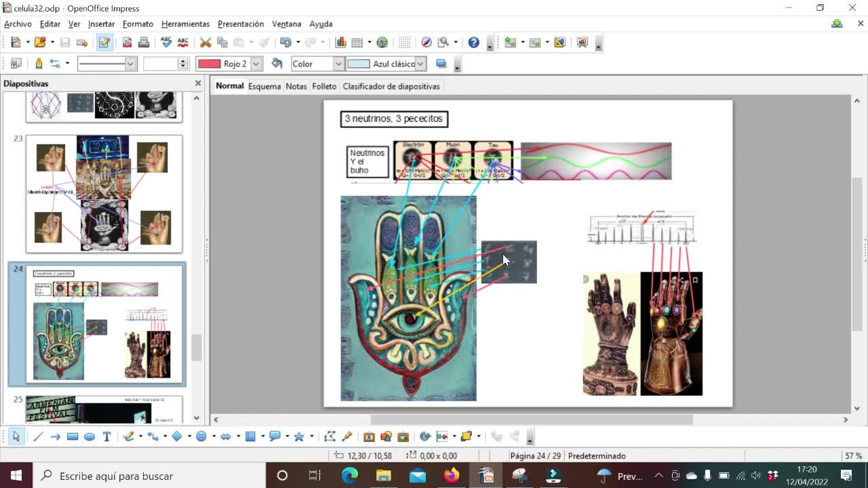Viewport: 868px width, 488px height.
Task: Open the Fontwork Gallery
Action: [x=370, y=436]
